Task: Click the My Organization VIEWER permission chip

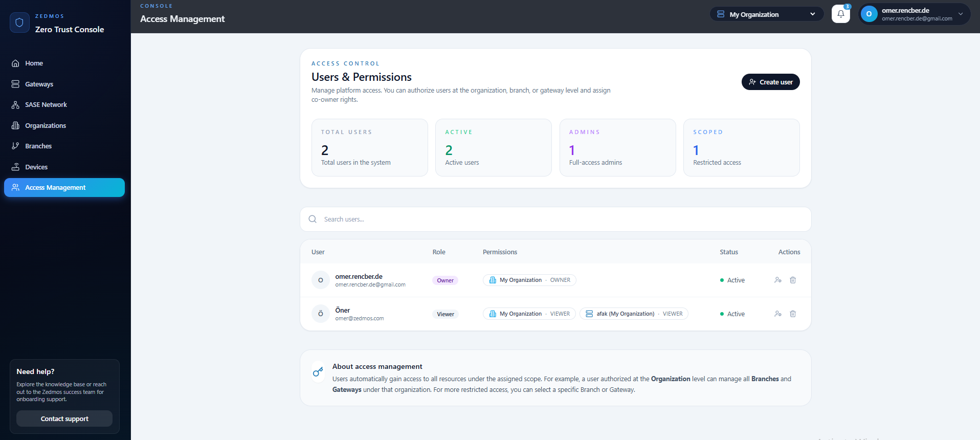Action: [529, 314]
